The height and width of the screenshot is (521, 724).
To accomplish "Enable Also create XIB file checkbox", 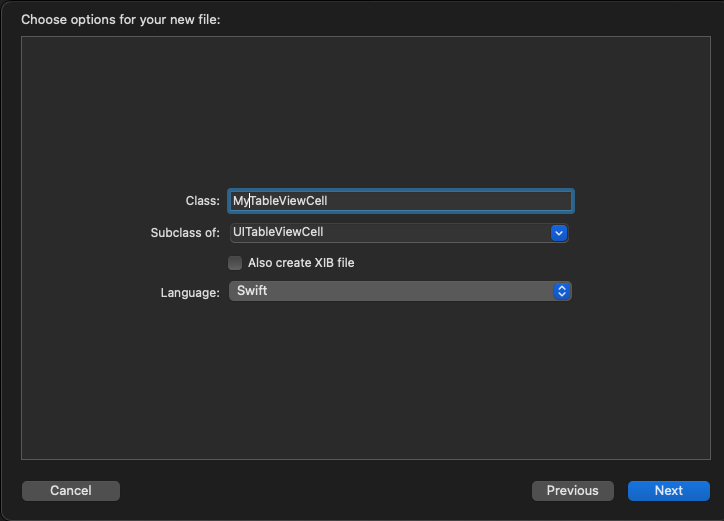I will (235, 263).
